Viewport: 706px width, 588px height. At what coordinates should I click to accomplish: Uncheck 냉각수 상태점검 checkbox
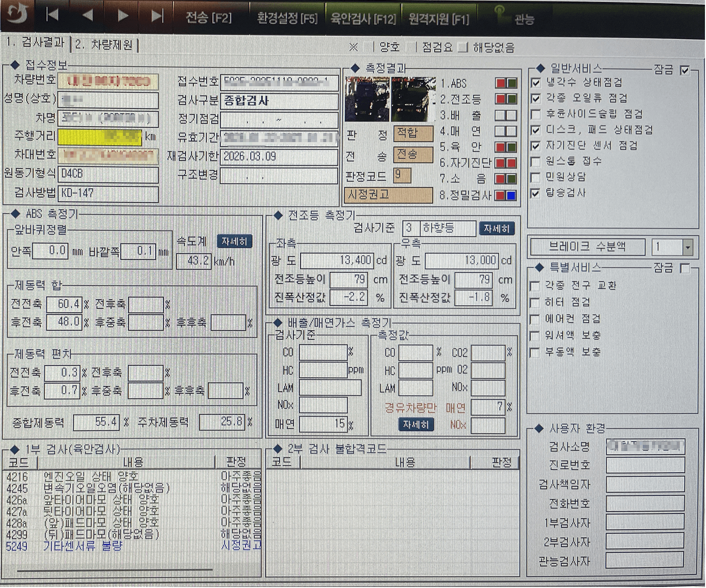tap(536, 83)
